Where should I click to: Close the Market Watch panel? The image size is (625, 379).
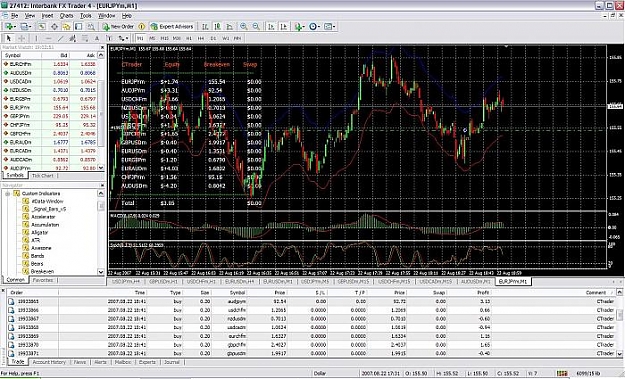[102, 47]
